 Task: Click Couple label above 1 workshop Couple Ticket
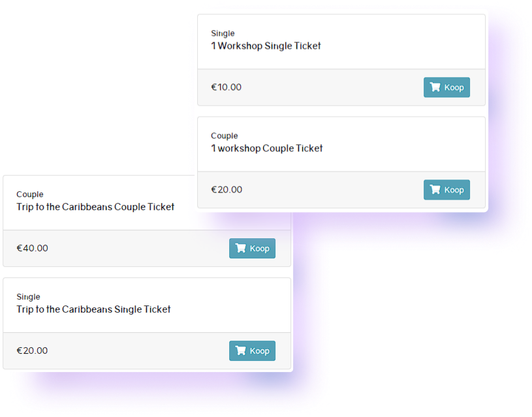(225, 136)
